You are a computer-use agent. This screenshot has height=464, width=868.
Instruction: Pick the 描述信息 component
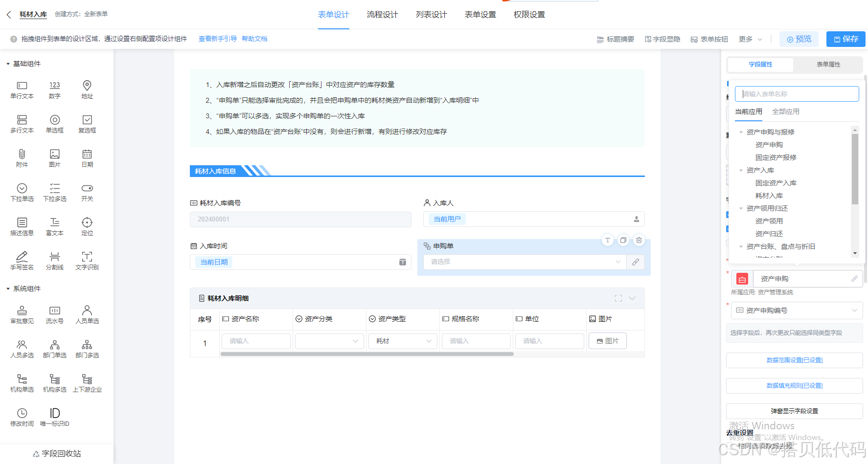click(x=22, y=227)
